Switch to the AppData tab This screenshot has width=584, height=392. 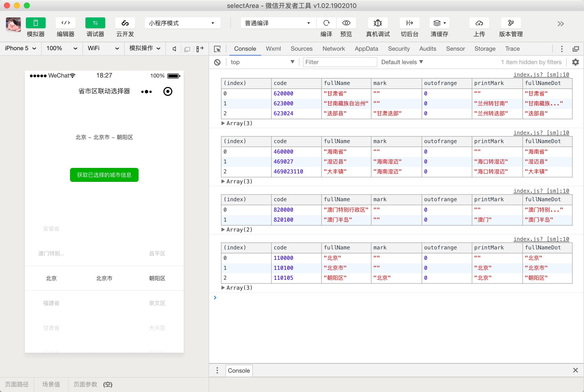tap(366, 48)
